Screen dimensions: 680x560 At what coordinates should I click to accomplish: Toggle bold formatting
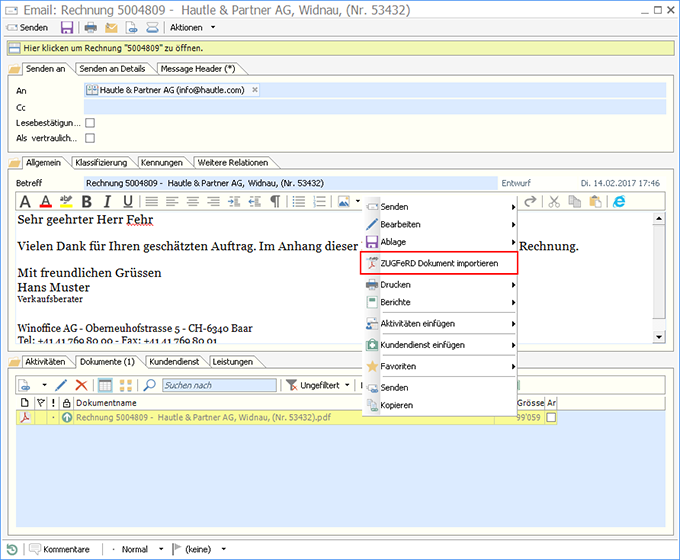point(87,202)
